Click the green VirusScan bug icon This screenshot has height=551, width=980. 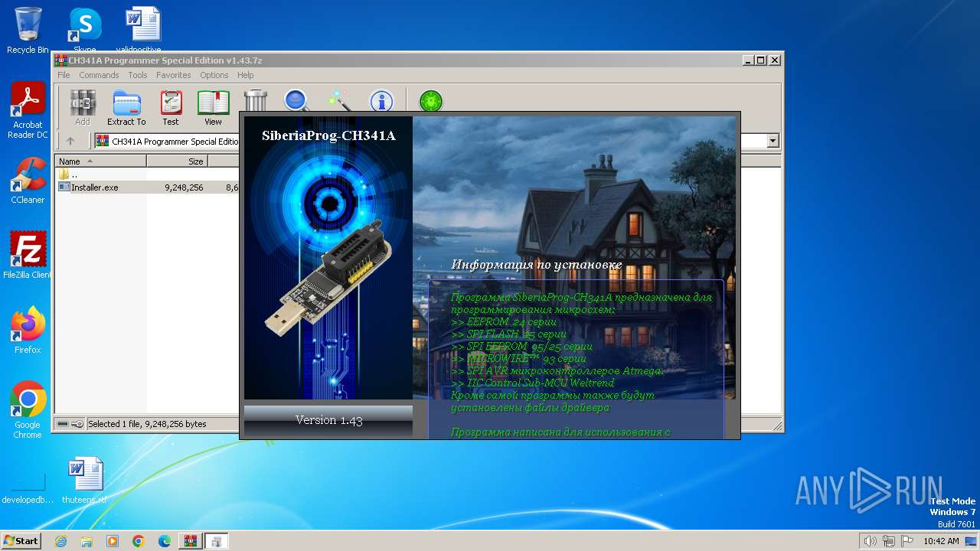pos(431,101)
